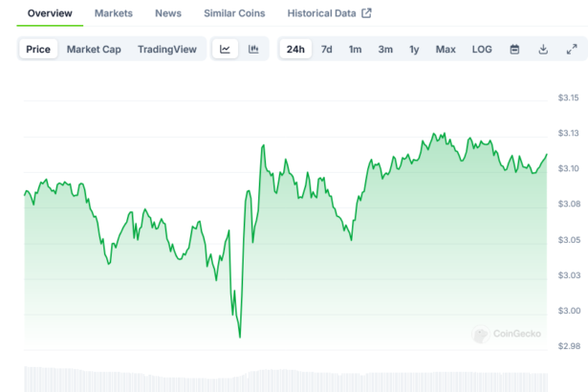This screenshot has width=588, height=392.
Task: Show Max time range
Action: click(x=446, y=50)
